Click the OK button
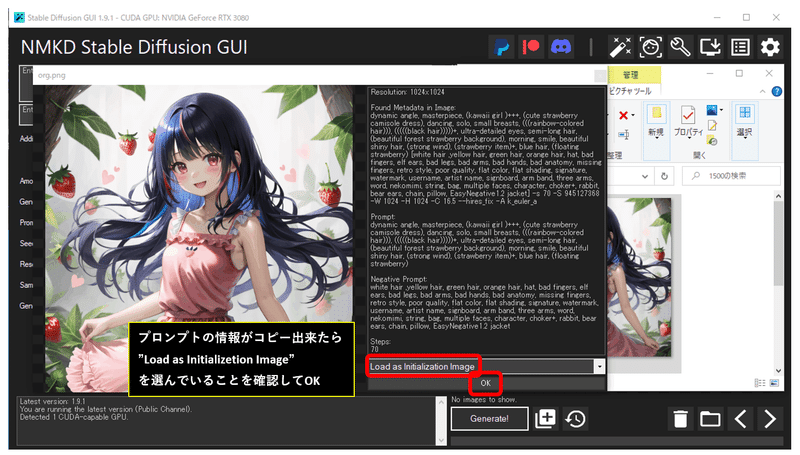Image resolution: width=800 pixels, height=455 pixels. click(486, 383)
